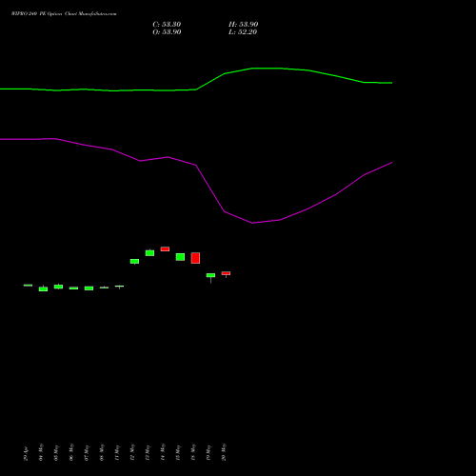Select the 12 May date label
This screenshot has width=476, height=476.
tap(132, 452)
